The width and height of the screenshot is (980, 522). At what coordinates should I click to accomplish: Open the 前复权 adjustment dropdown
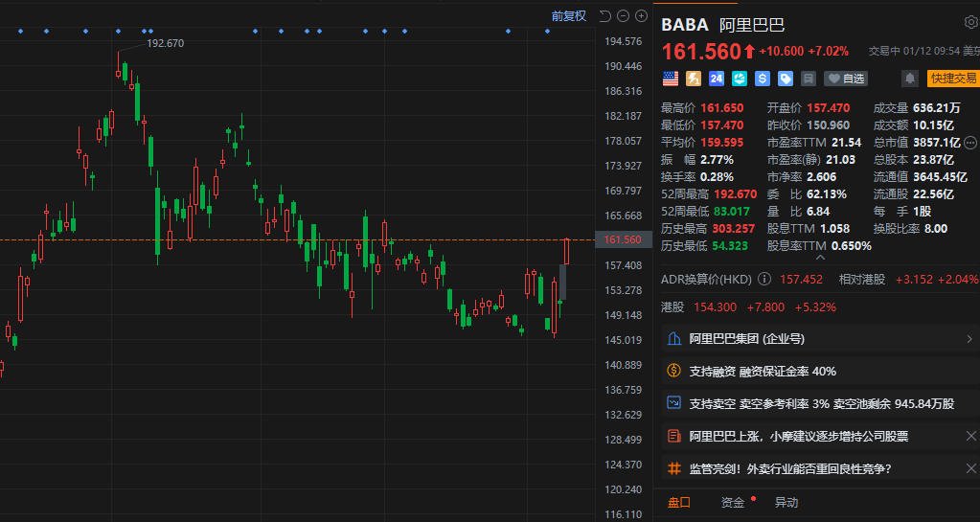[x=568, y=15]
